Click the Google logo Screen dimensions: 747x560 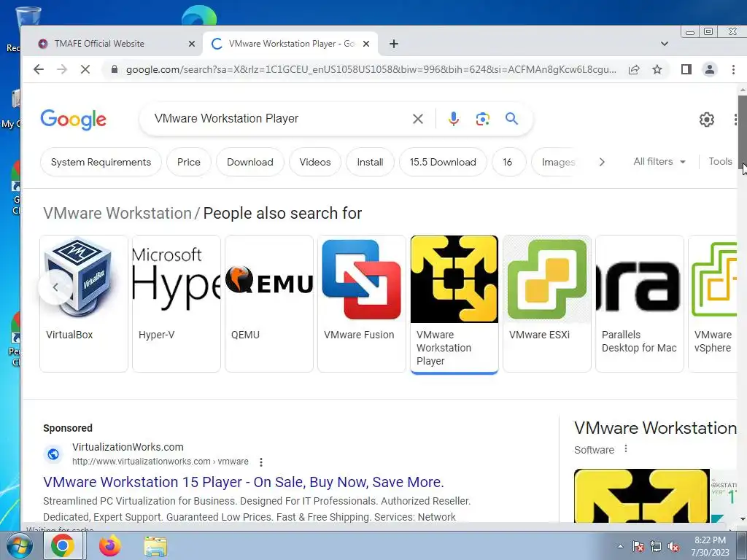[74, 119]
